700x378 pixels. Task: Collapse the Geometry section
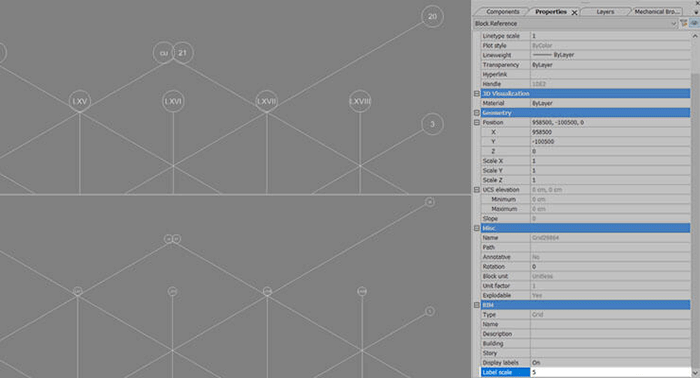click(x=476, y=113)
